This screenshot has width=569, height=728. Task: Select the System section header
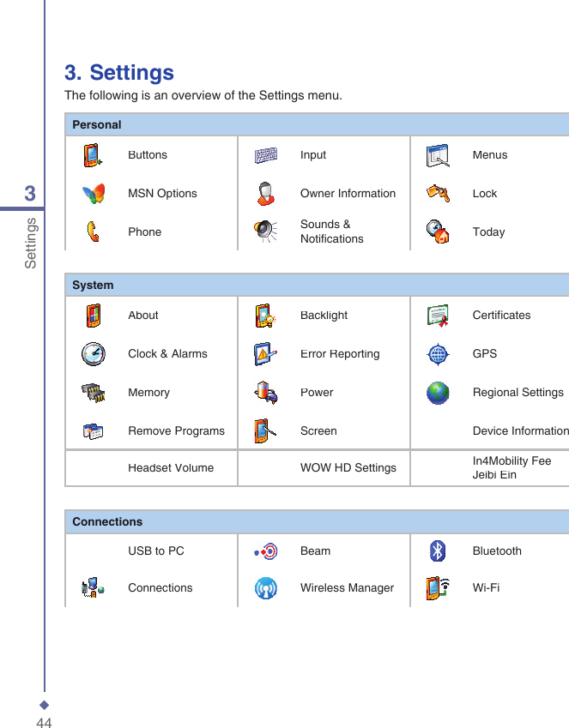317,285
